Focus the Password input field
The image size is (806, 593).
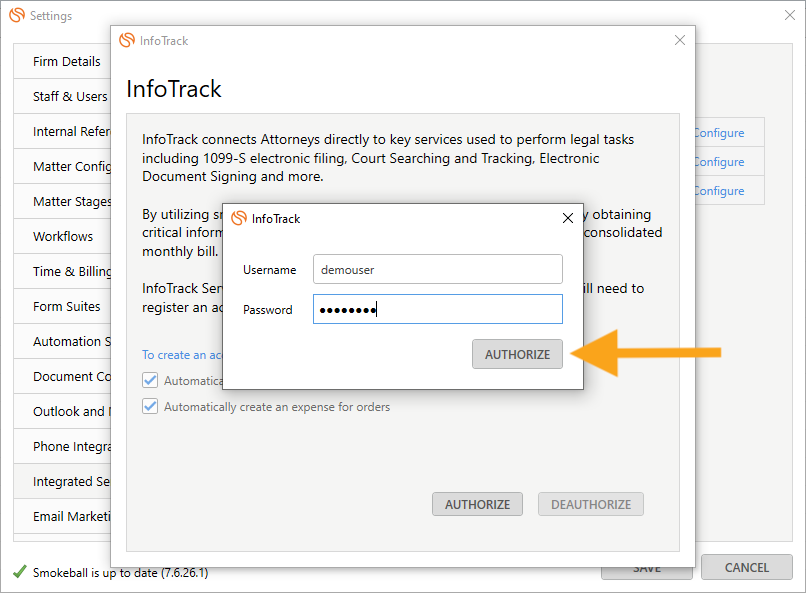pyautogui.click(x=437, y=309)
